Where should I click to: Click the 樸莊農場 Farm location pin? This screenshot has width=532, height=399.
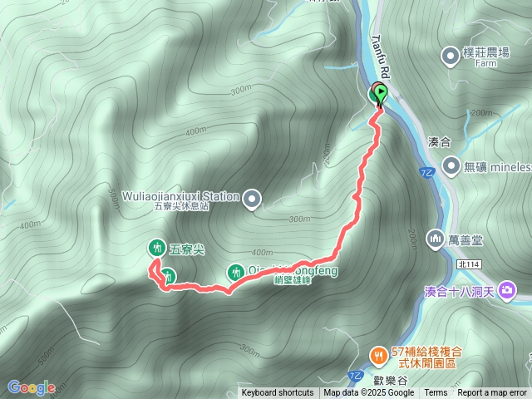tap(451, 57)
